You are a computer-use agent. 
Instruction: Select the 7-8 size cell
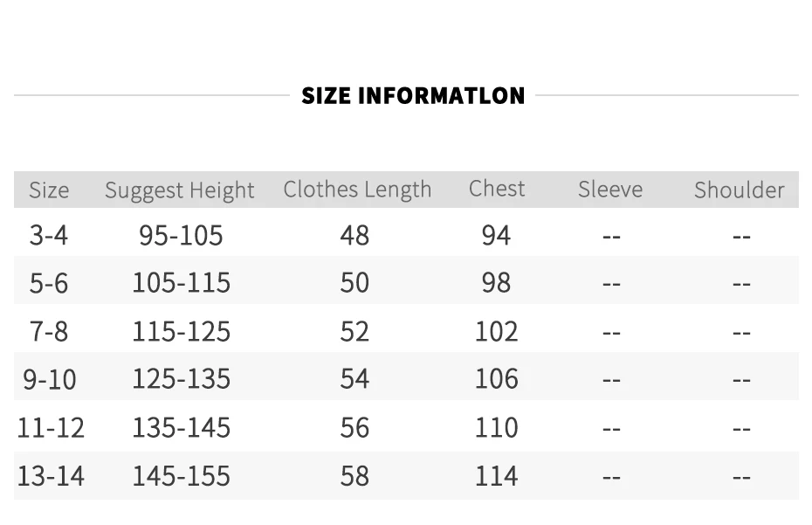(49, 331)
